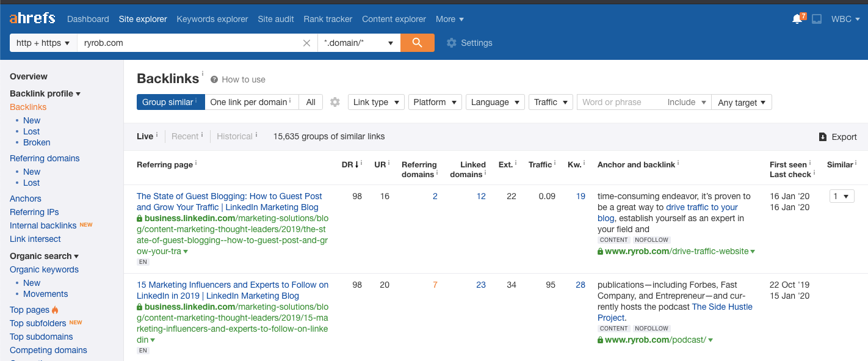Open Keywords explorer in top menu
This screenshot has width=868, height=361.
coord(212,19)
